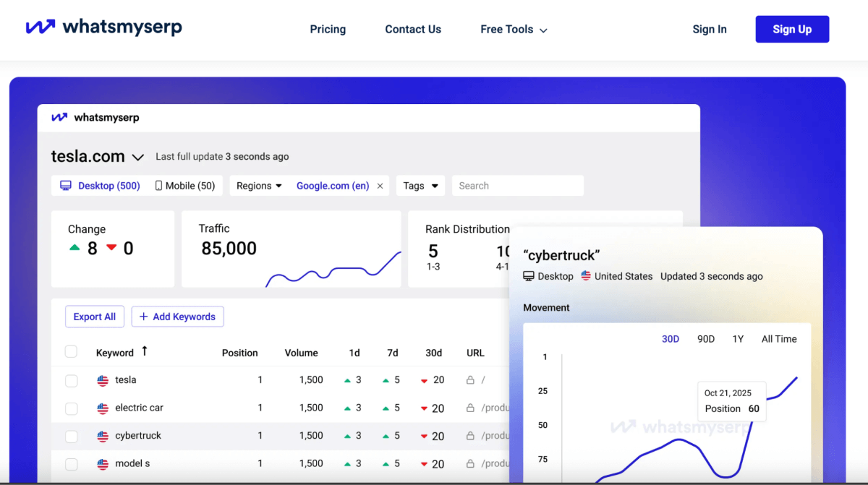Click the whatsmyserp logo in header
868x485 pixels.
pyautogui.click(x=103, y=27)
